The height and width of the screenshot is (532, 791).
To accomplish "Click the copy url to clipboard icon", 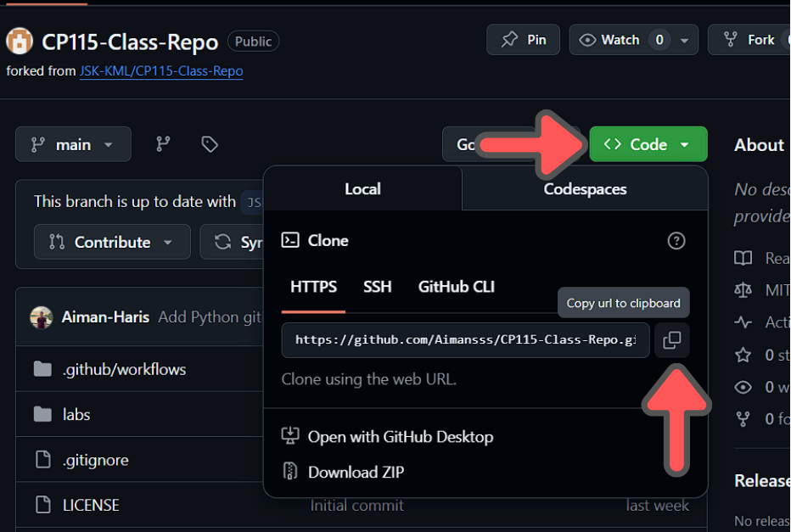I will coord(671,340).
